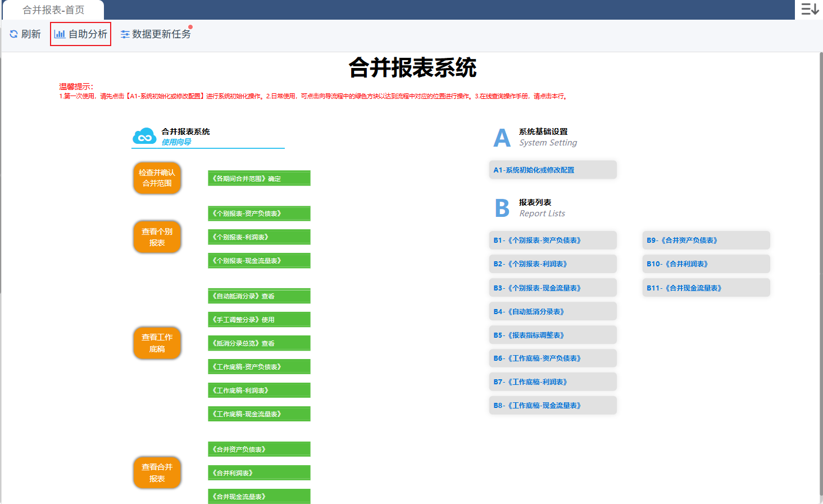The image size is (823, 504).
Task: Click the 数据更新任务 settings icon
Action: click(x=125, y=34)
